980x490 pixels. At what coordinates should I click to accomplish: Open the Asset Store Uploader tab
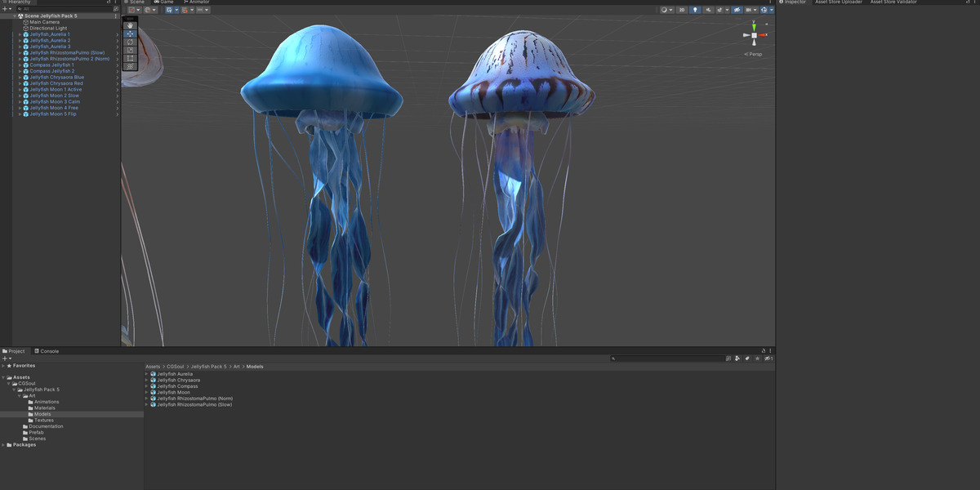pos(838,2)
